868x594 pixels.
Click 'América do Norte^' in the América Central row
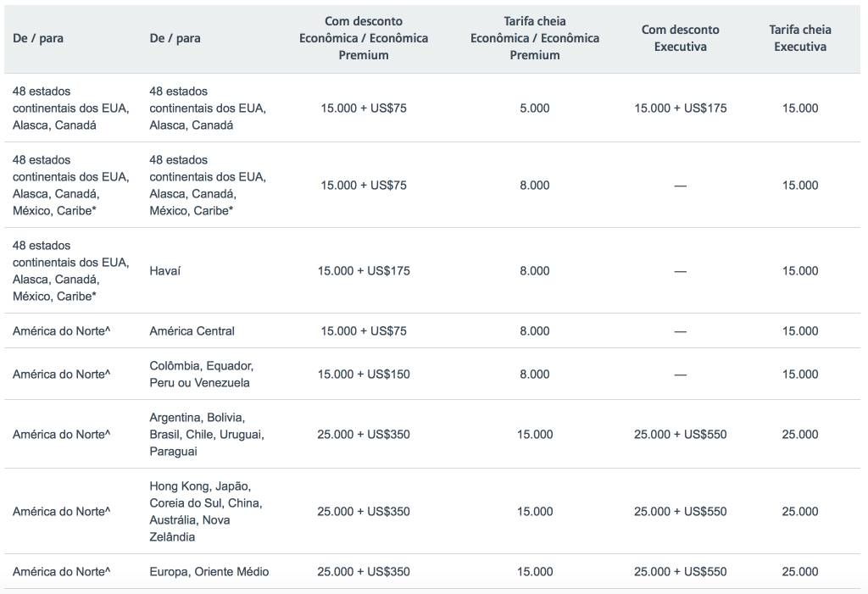[x=61, y=331]
